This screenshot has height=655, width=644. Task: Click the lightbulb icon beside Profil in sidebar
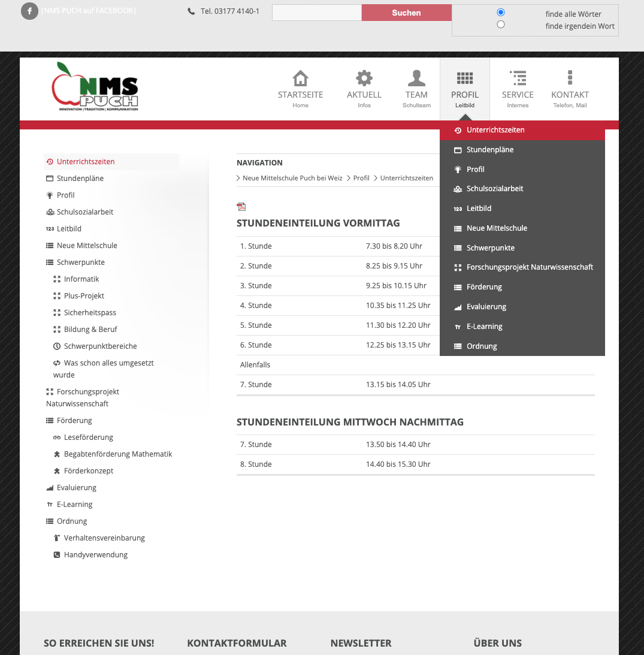(x=50, y=195)
